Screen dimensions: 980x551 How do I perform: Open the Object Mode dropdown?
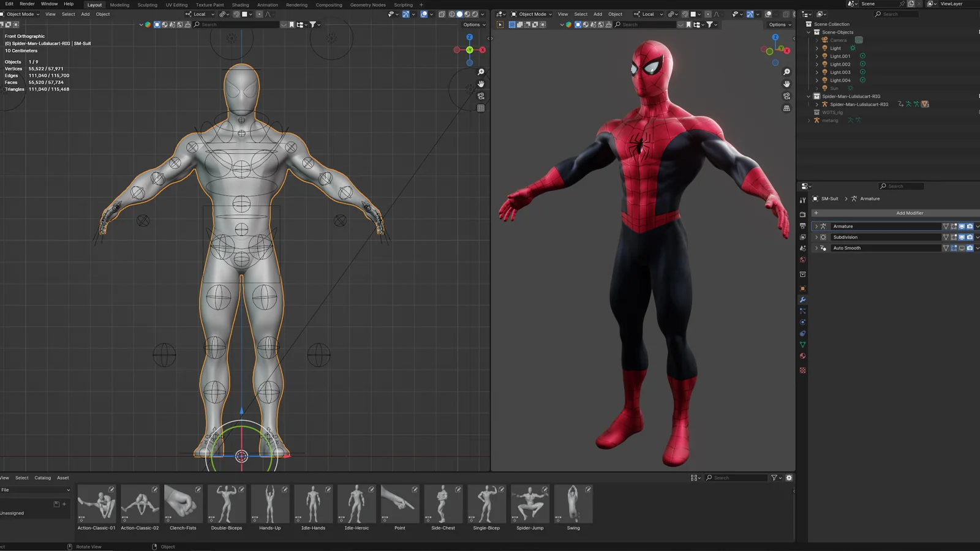point(21,14)
